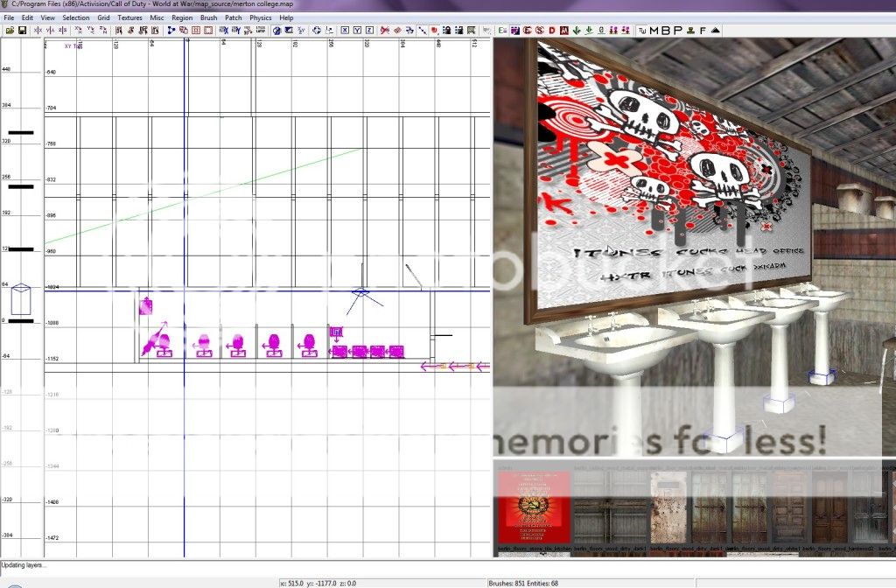The image size is (896, 588).
Task: Open the Brush menu
Action: tap(208, 17)
